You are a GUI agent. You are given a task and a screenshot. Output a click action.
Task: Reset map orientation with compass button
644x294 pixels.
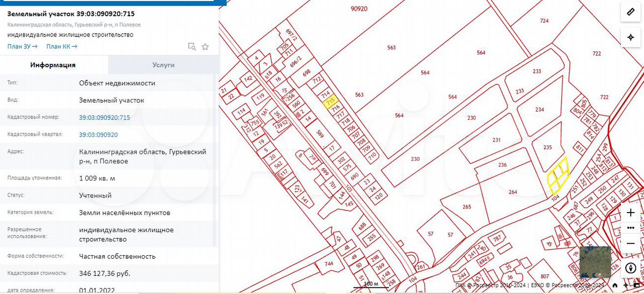[x=630, y=268]
